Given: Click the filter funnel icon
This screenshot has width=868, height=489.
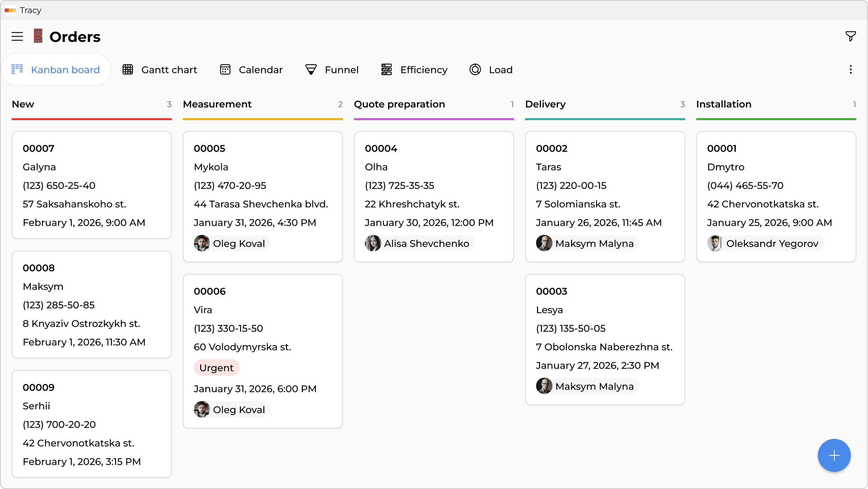Looking at the screenshot, I should [x=850, y=36].
